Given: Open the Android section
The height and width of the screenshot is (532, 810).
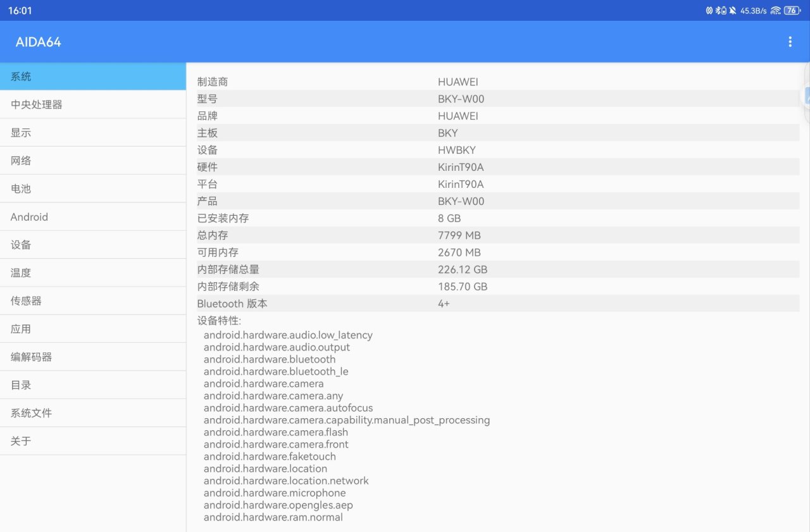Looking at the screenshot, I should (x=93, y=217).
